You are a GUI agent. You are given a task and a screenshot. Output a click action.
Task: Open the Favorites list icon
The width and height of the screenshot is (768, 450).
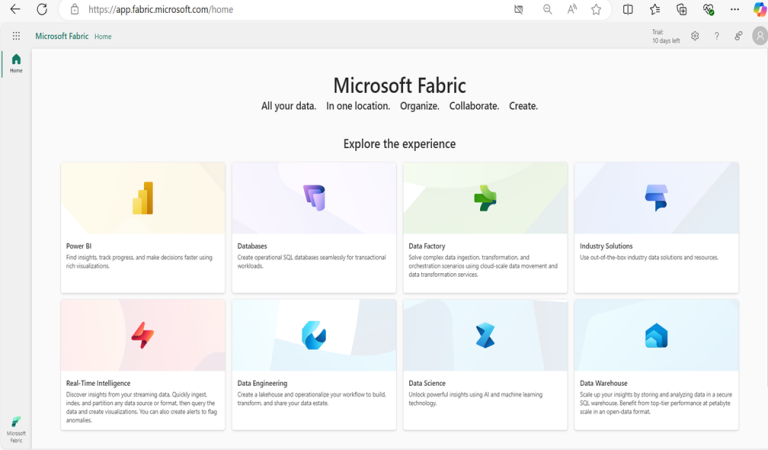(x=655, y=9)
